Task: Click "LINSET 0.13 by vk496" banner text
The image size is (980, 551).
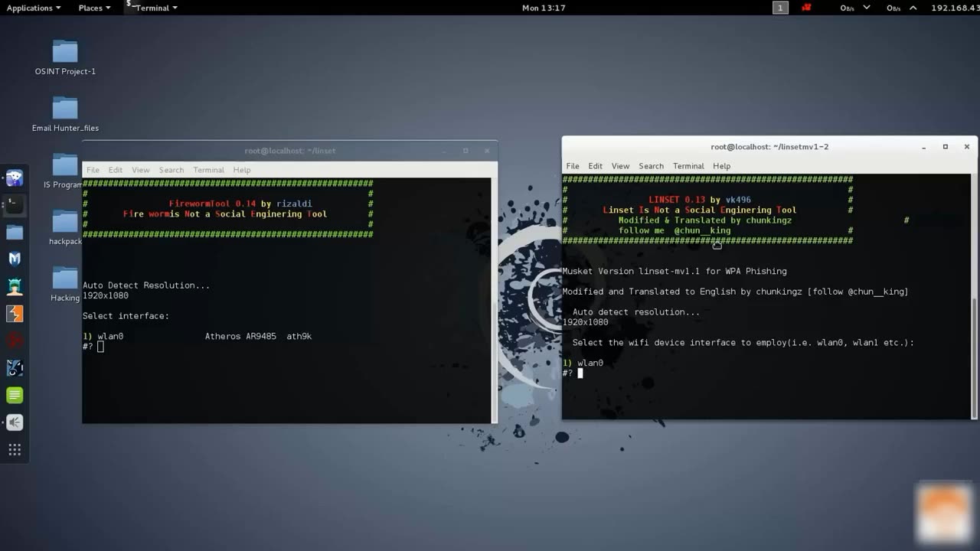Action: pyautogui.click(x=700, y=200)
